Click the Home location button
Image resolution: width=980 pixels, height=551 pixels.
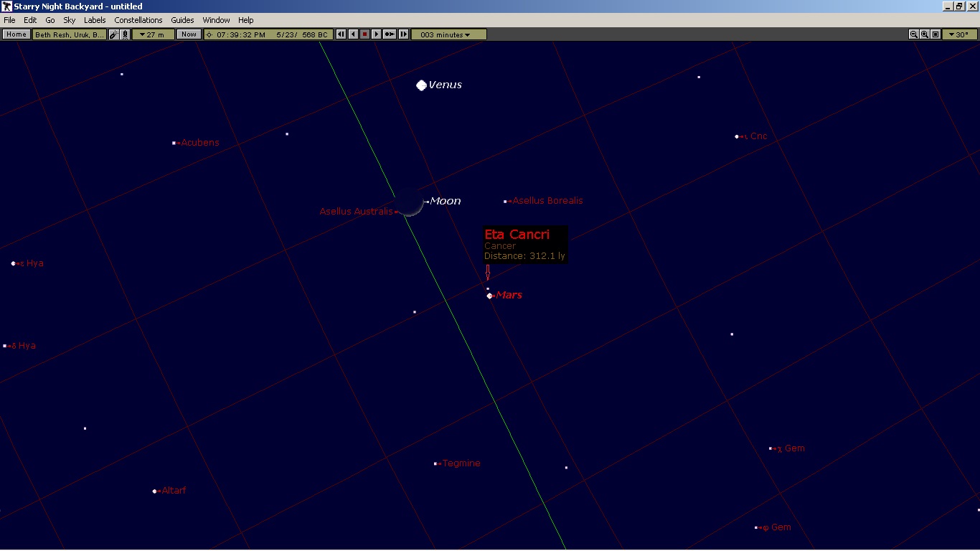pyautogui.click(x=16, y=34)
